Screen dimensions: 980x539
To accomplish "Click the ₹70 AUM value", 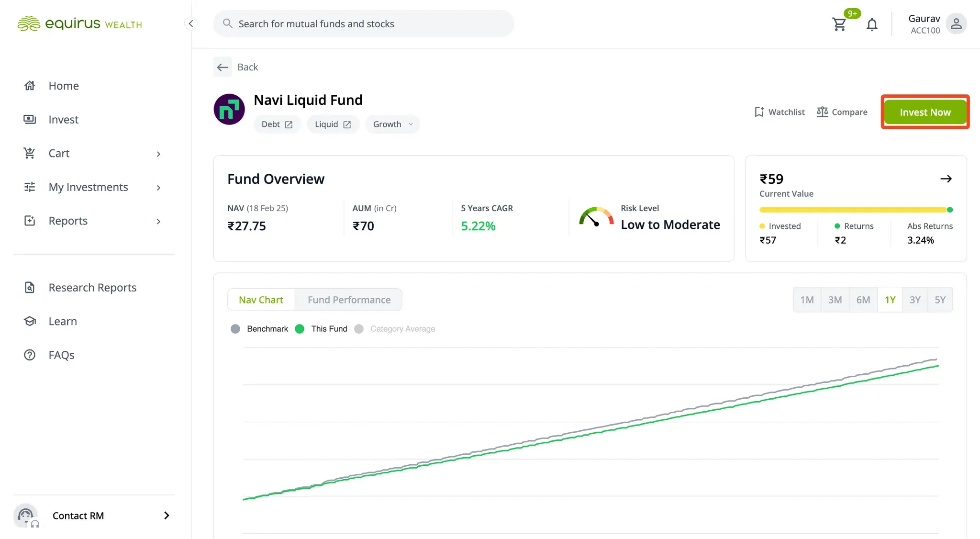I will tap(363, 226).
